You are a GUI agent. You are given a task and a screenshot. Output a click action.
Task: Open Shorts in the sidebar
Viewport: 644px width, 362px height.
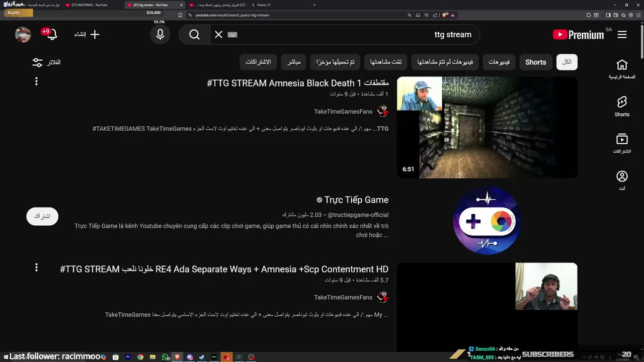click(622, 106)
